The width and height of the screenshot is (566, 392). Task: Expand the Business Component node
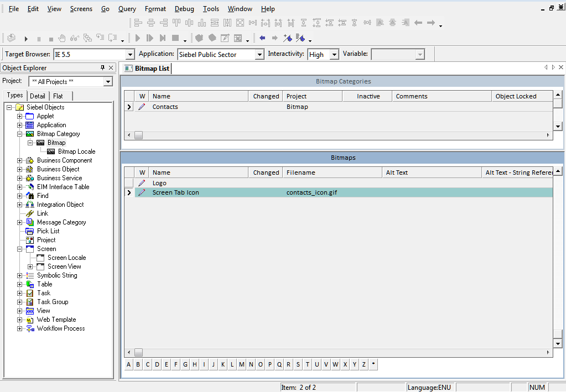pyautogui.click(x=19, y=160)
